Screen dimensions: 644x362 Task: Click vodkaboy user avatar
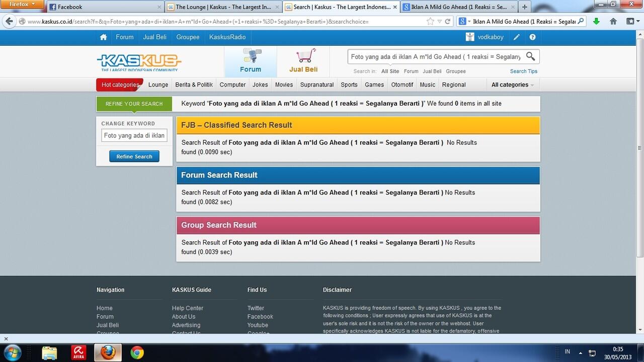point(470,37)
